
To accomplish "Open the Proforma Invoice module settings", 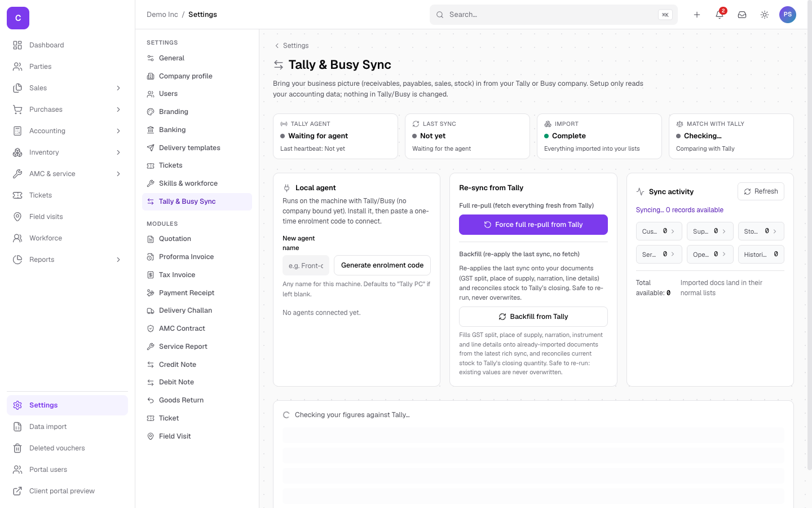I will [197, 257].
